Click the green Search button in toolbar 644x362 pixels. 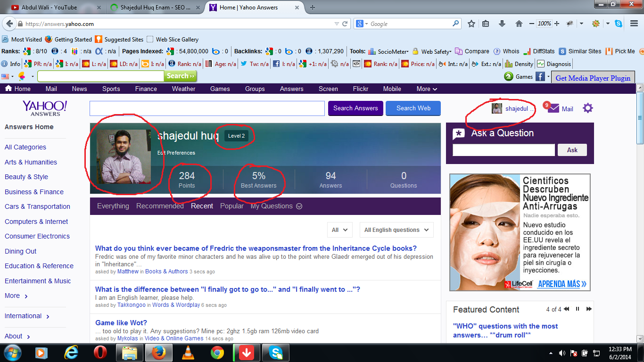click(x=181, y=76)
